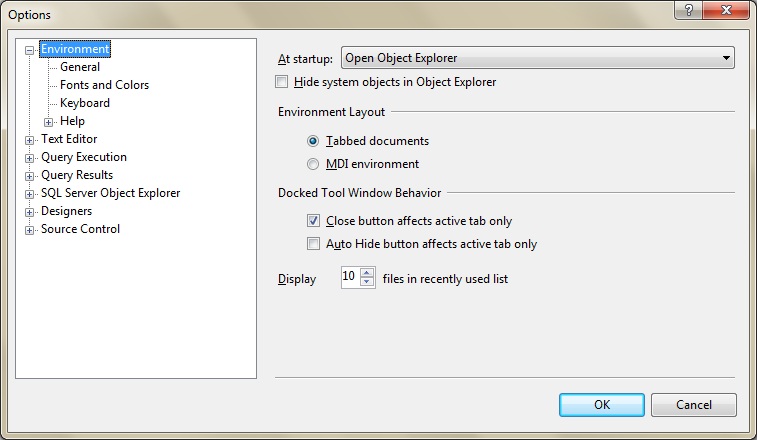Enable Auto Hide button affects active tab only

[314, 244]
